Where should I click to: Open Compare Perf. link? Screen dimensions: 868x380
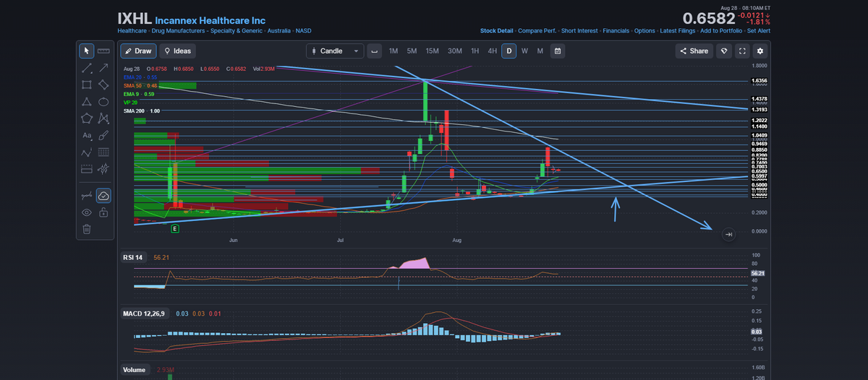click(x=537, y=31)
